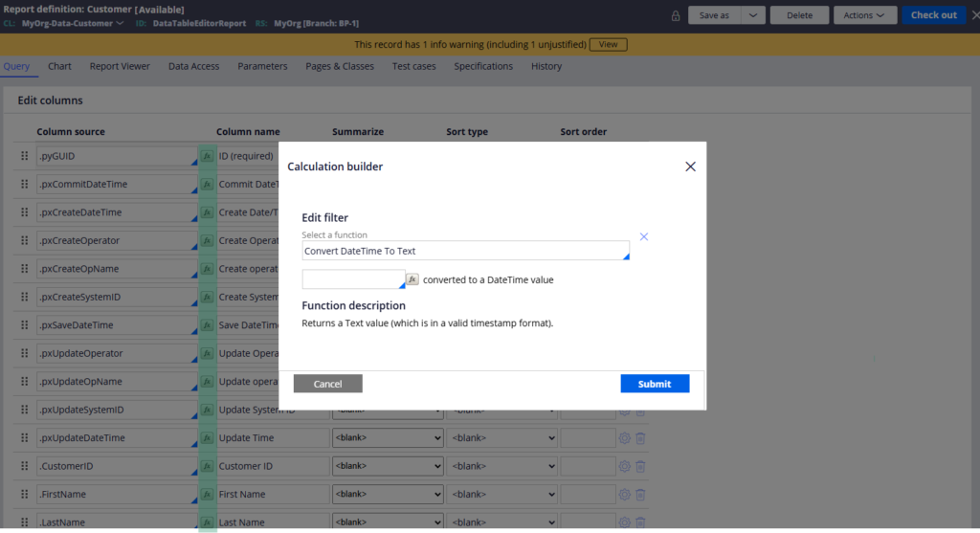This screenshot has height=533, width=980.
Task: View the info warning details
Action: click(608, 44)
